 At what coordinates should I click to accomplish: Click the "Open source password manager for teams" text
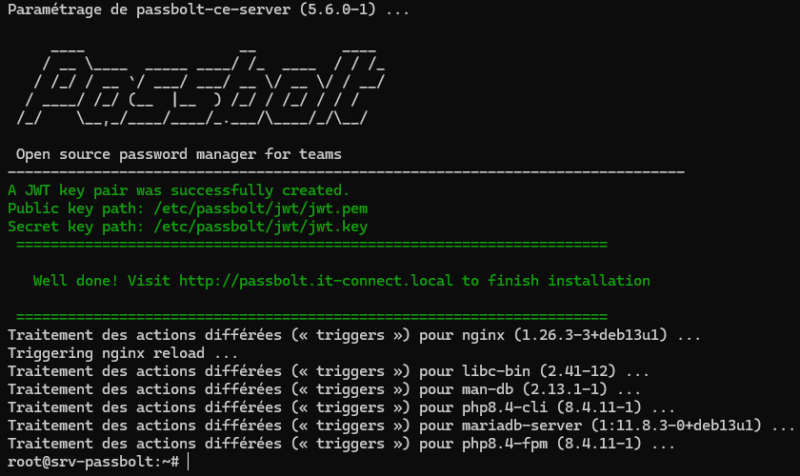click(x=178, y=154)
